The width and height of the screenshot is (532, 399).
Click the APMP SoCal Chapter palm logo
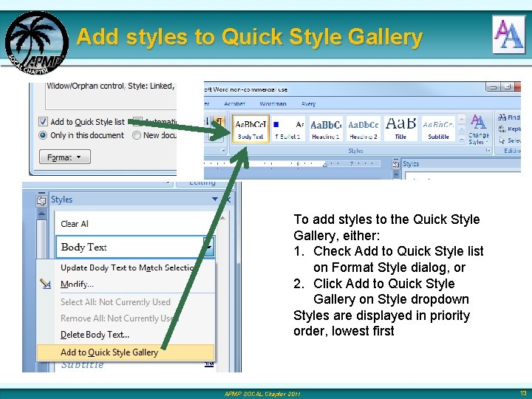(x=37, y=43)
